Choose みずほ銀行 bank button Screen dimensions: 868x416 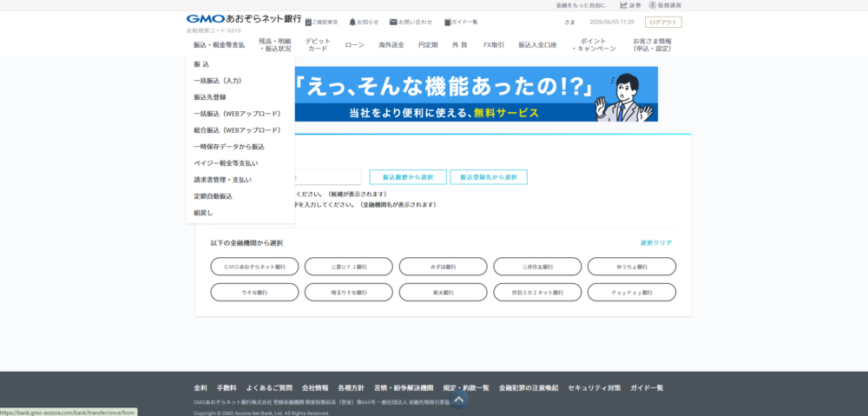tap(443, 267)
